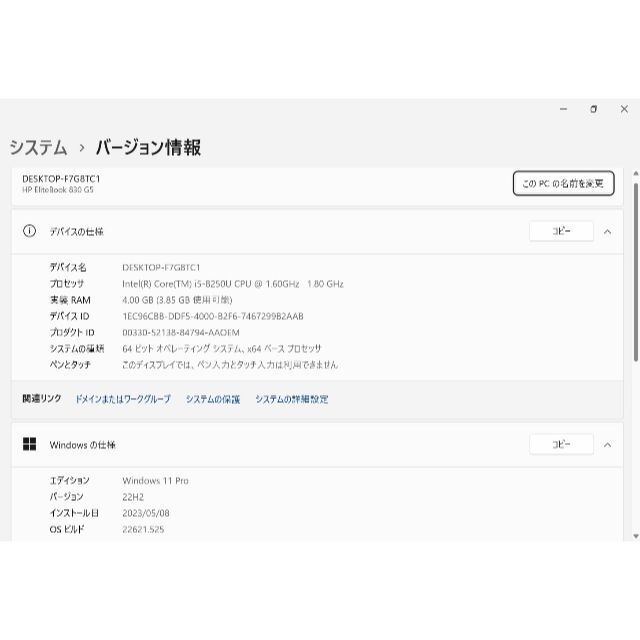
Task: Open システムの保護 link
Action: pos(213,399)
